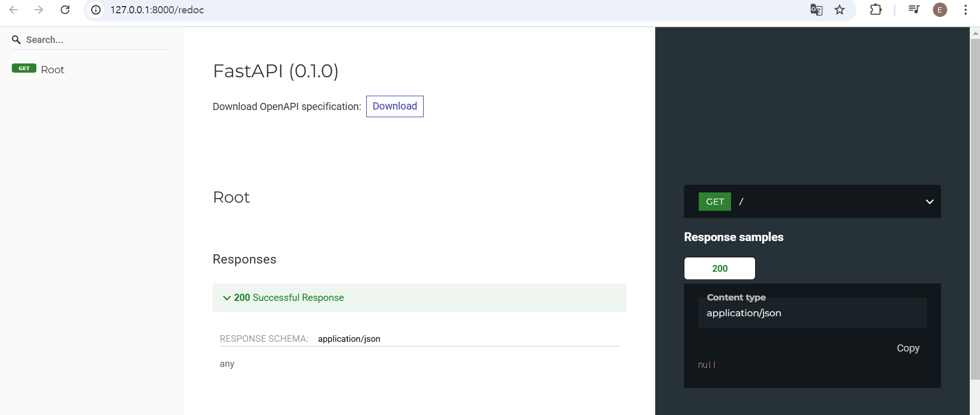
Task: Click the address bar URL 127.0.0.1:8000/redoc
Action: (157, 10)
